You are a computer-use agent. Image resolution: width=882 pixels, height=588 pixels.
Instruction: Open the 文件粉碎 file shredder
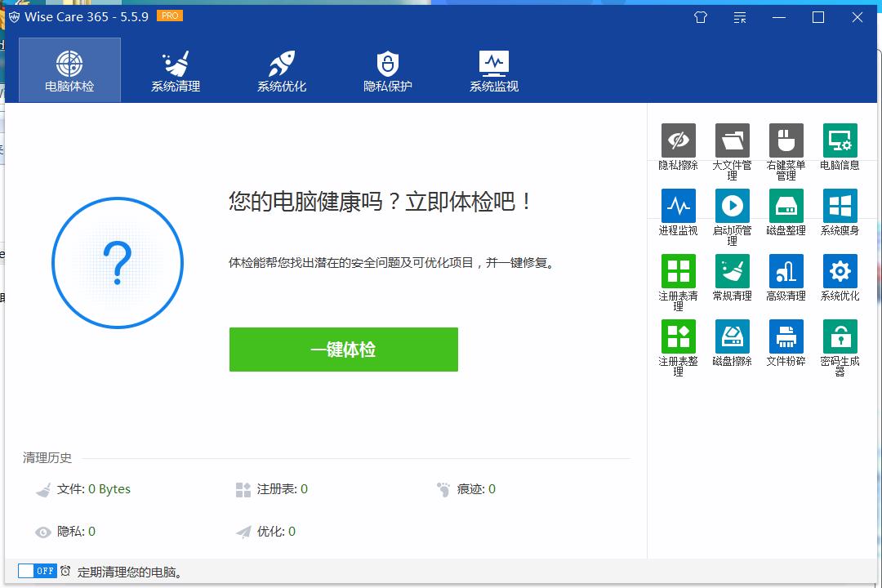point(786,335)
